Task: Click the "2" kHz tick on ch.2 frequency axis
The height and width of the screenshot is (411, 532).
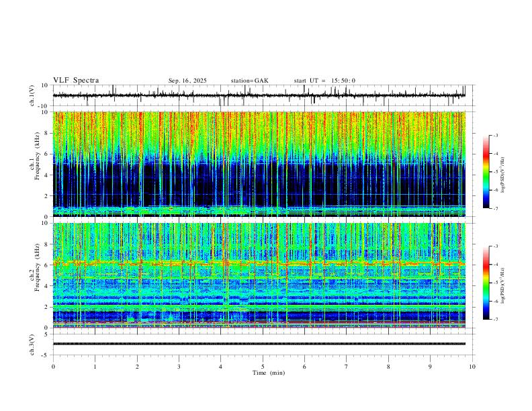Action: (x=47, y=307)
